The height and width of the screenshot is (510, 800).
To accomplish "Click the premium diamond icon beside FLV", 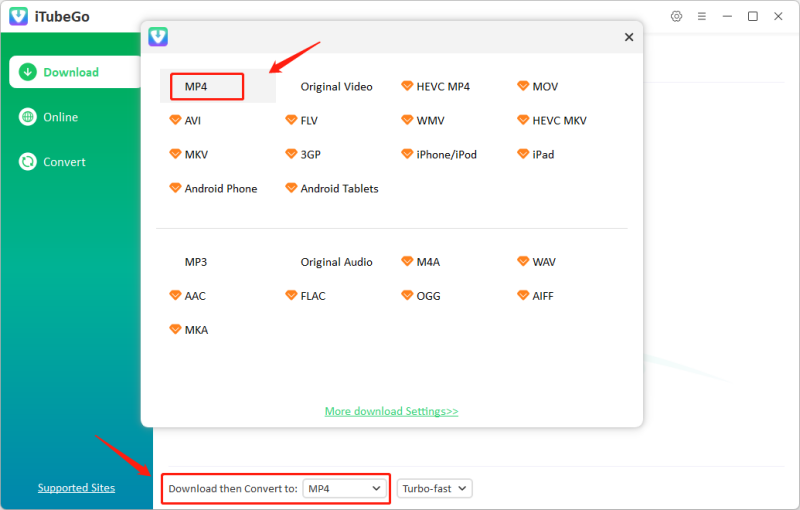I will pos(291,120).
